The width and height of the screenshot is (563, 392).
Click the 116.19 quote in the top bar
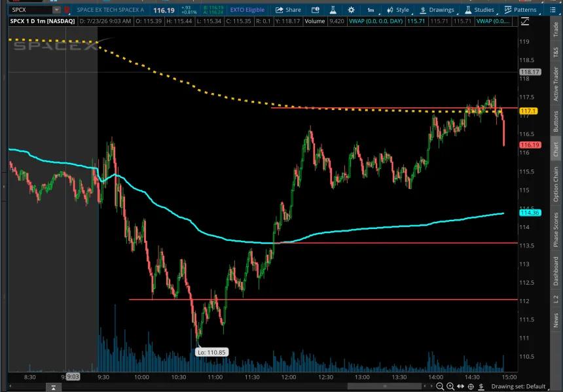point(164,10)
